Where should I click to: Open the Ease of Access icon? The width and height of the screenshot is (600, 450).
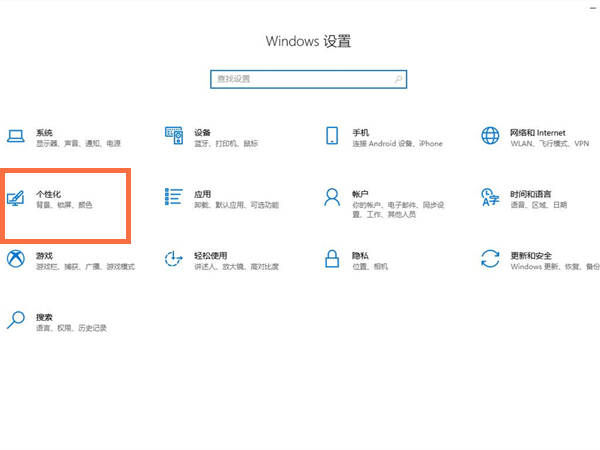point(174,259)
